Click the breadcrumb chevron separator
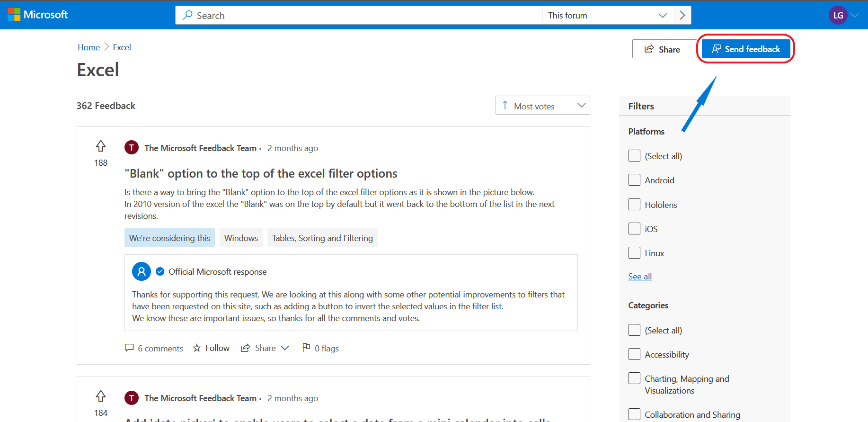This screenshot has height=422, width=868. (106, 47)
